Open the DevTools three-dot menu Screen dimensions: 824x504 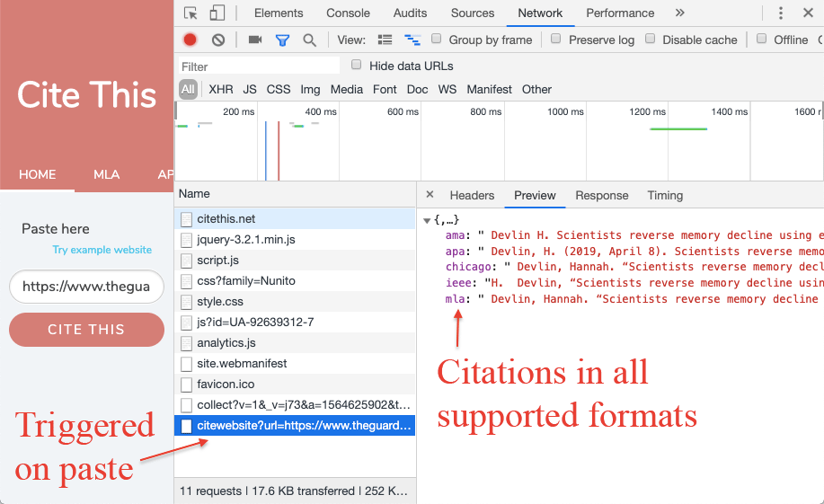(781, 13)
